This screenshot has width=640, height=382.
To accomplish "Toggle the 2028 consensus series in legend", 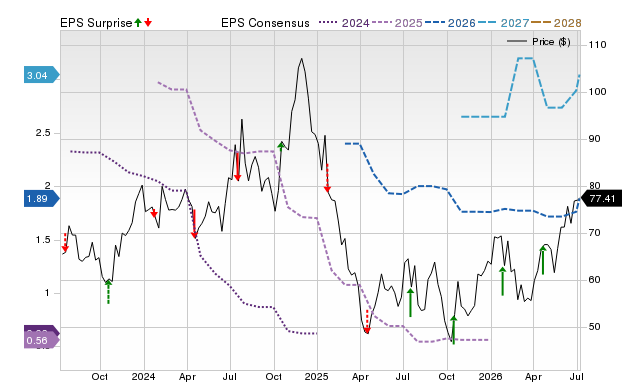I will click(556, 23).
